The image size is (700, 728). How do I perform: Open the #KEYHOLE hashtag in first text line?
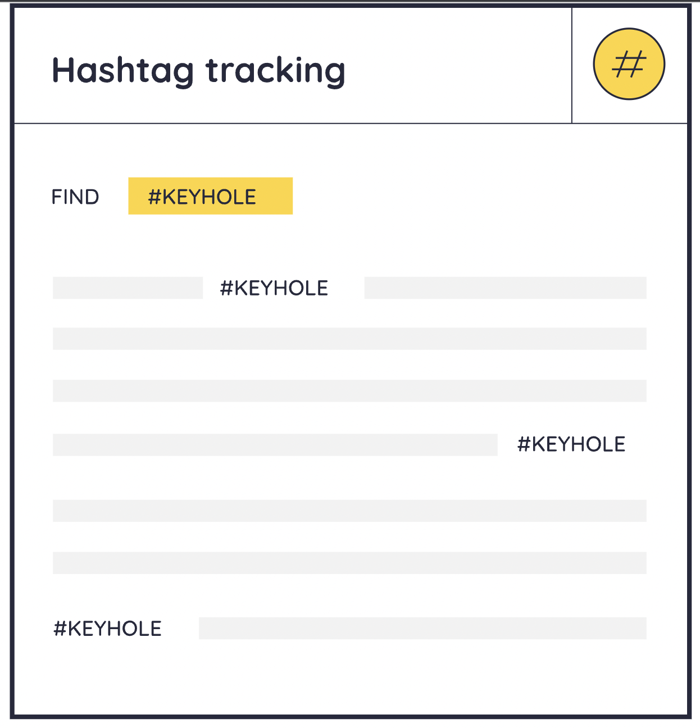274,288
